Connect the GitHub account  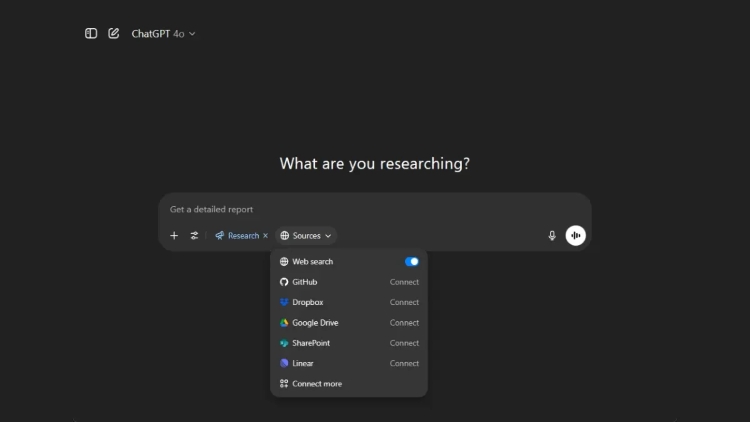pyautogui.click(x=404, y=282)
